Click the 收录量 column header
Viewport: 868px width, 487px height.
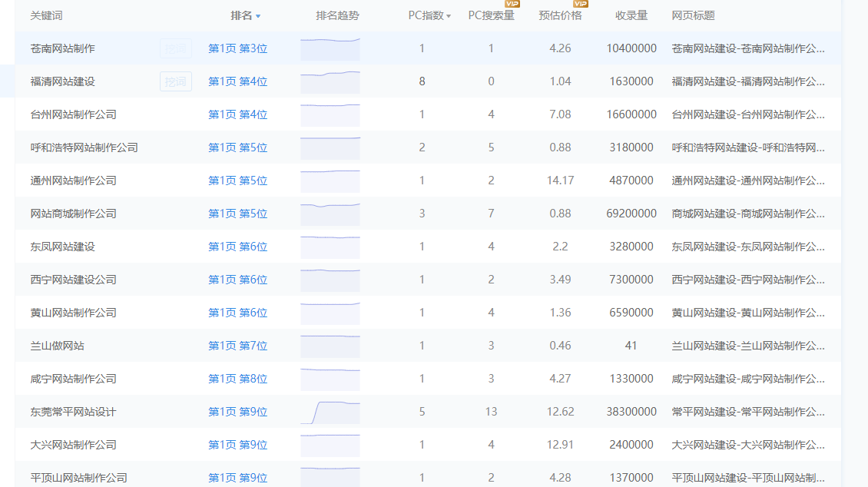click(x=631, y=15)
